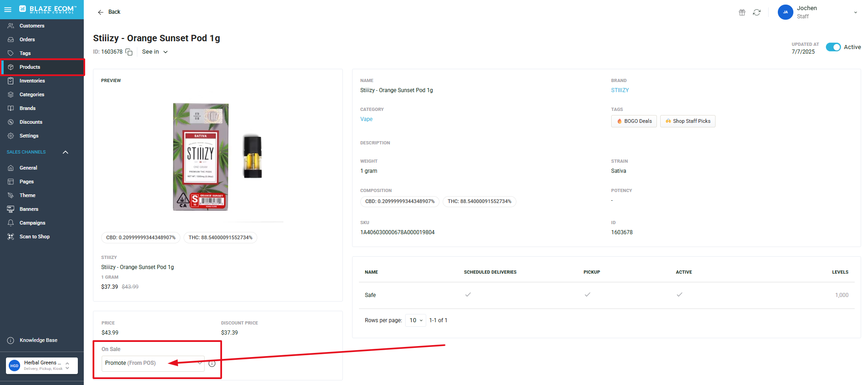Click the updated date 7/7/2025
The image size is (868, 385).
(803, 52)
